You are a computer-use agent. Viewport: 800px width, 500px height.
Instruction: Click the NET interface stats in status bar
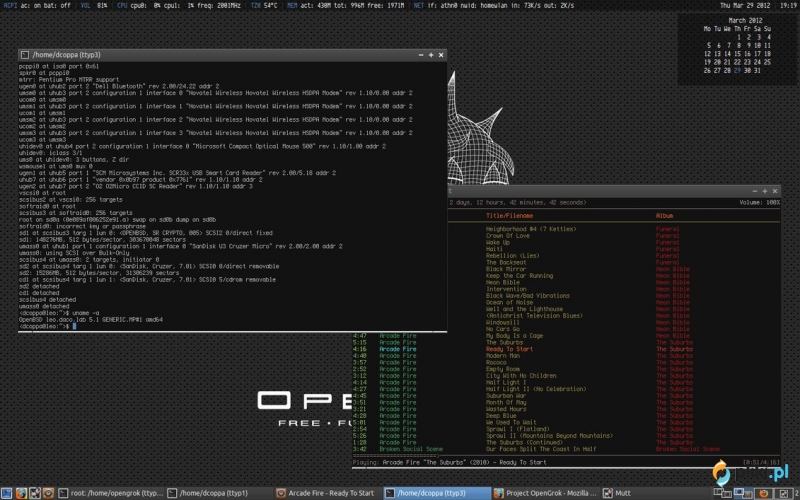click(493, 5)
